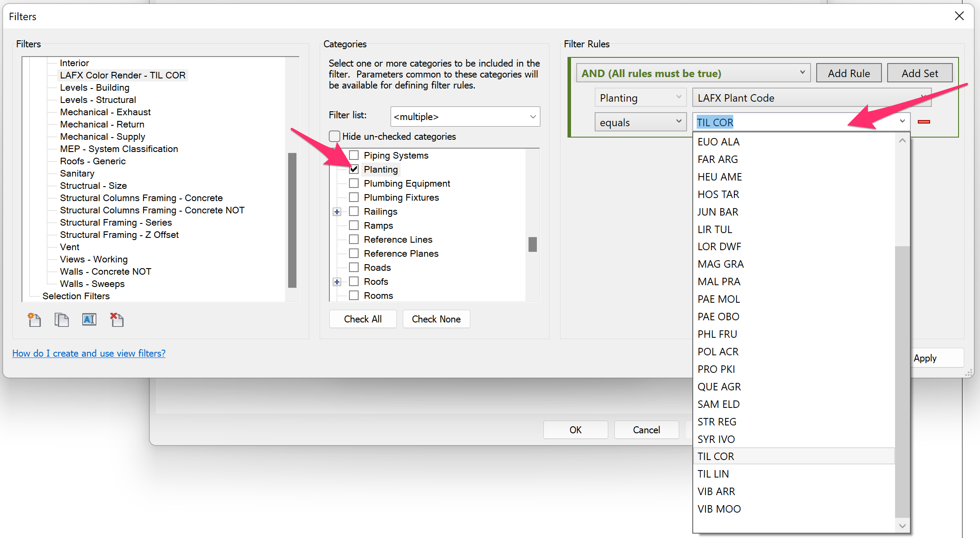Remove the rule with red minus icon
The height and width of the screenshot is (538, 980).
coord(924,122)
